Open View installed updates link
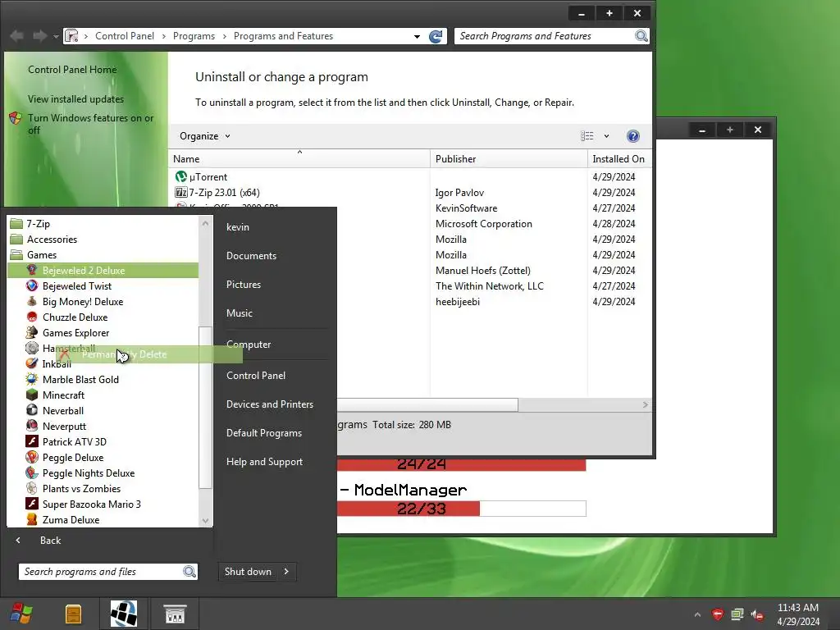The height and width of the screenshot is (630, 840). pos(75,99)
